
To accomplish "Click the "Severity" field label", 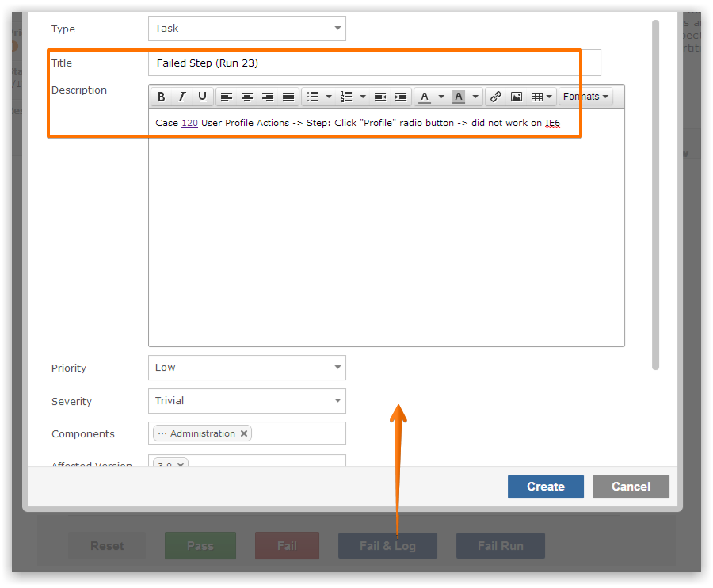I will click(x=72, y=401).
